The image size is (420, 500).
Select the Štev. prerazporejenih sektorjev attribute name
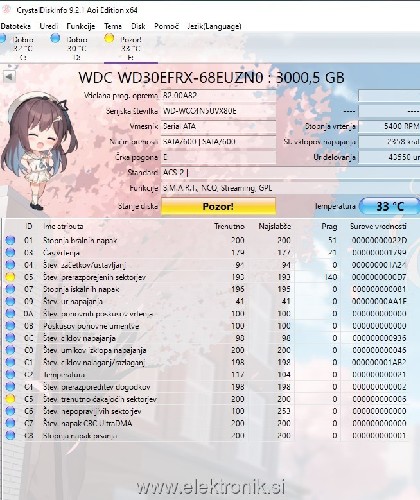94,277
